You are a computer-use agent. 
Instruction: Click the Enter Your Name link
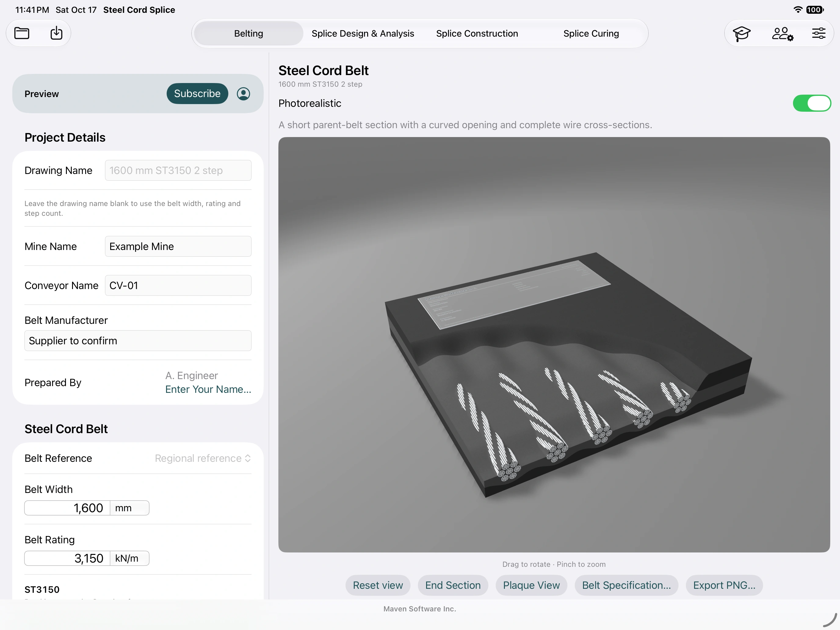(208, 389)
